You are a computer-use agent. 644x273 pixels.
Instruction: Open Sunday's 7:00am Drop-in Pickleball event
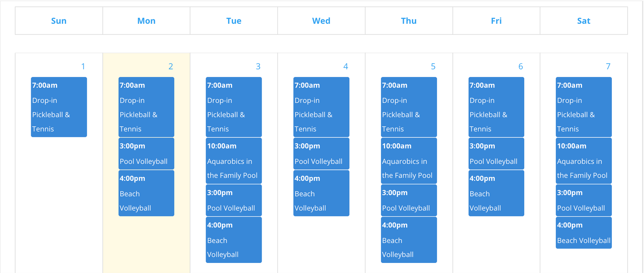point(59,107)
